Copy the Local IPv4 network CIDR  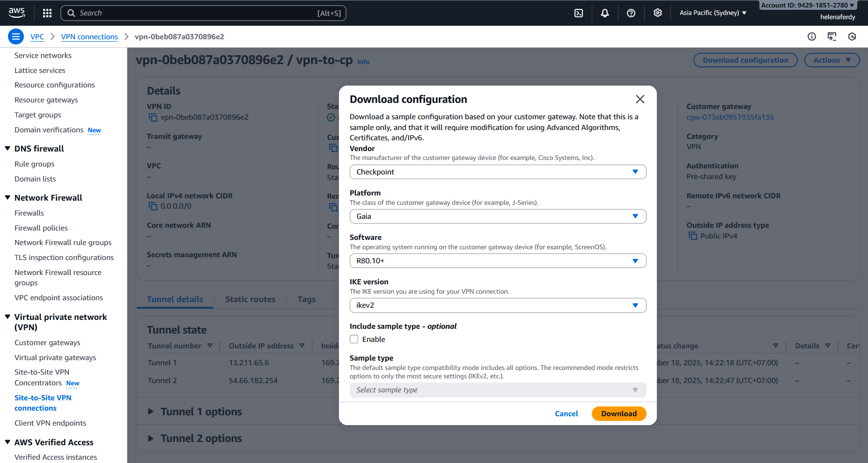click(x=153, y=206)
